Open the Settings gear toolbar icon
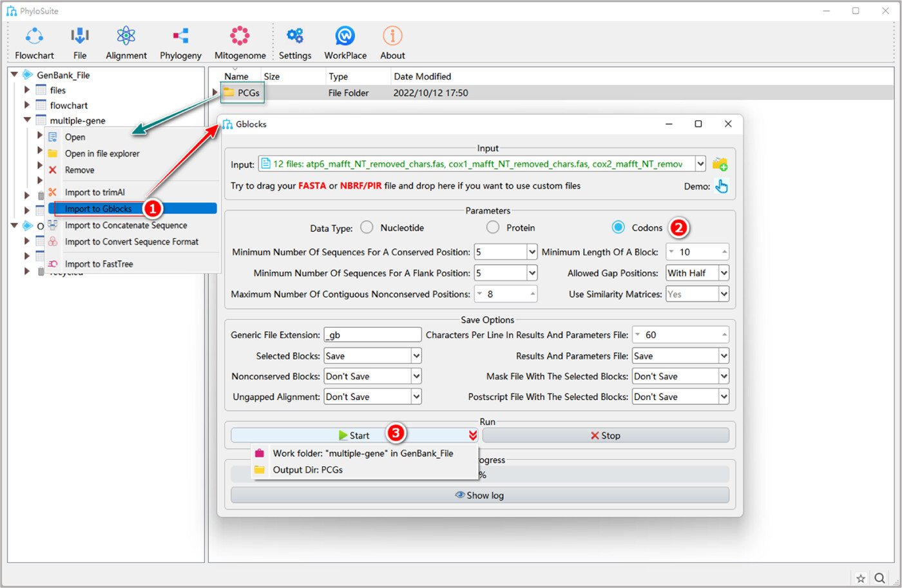Viewport: 902px width, 588px height. tap(295, 36)
